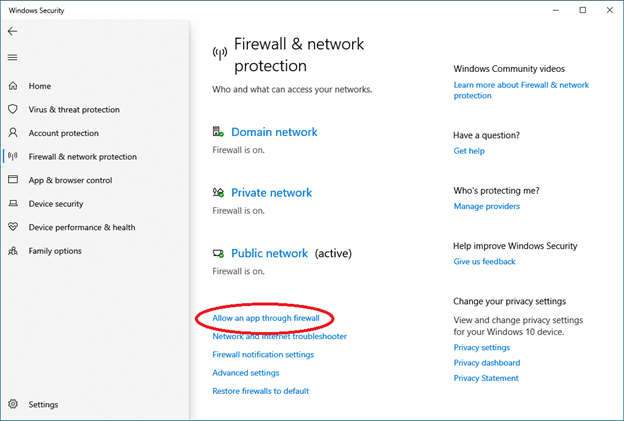The width and height of the screenshot is (624, 421).
Task: Click the back arrow icon
Action: pyautogui.click(x=13, y=31)
